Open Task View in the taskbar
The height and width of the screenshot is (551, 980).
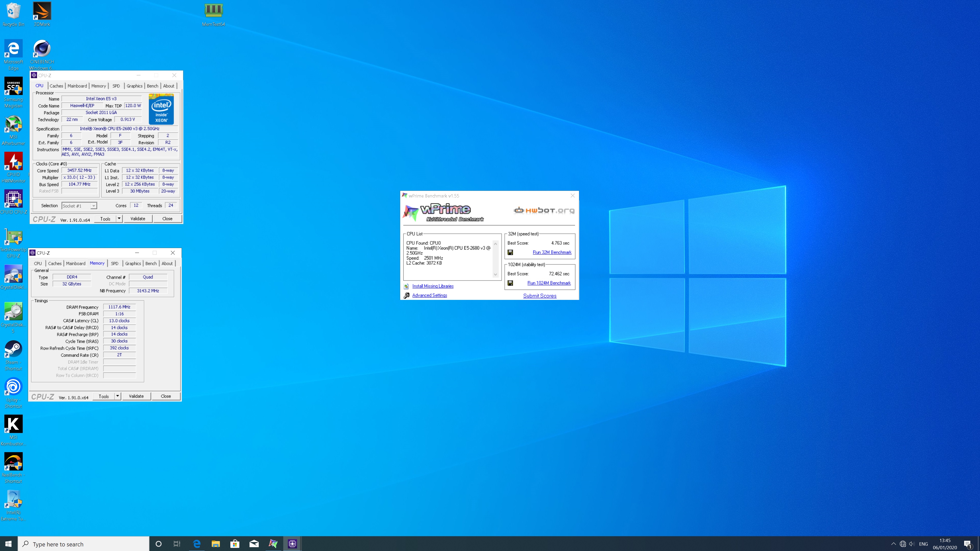(177, 544)
